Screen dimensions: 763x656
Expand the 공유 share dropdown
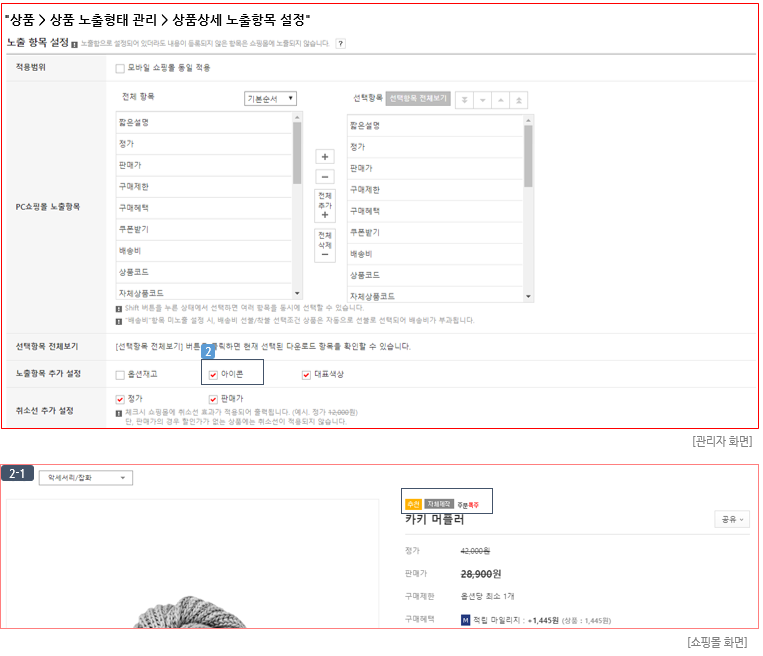point(732,519)
